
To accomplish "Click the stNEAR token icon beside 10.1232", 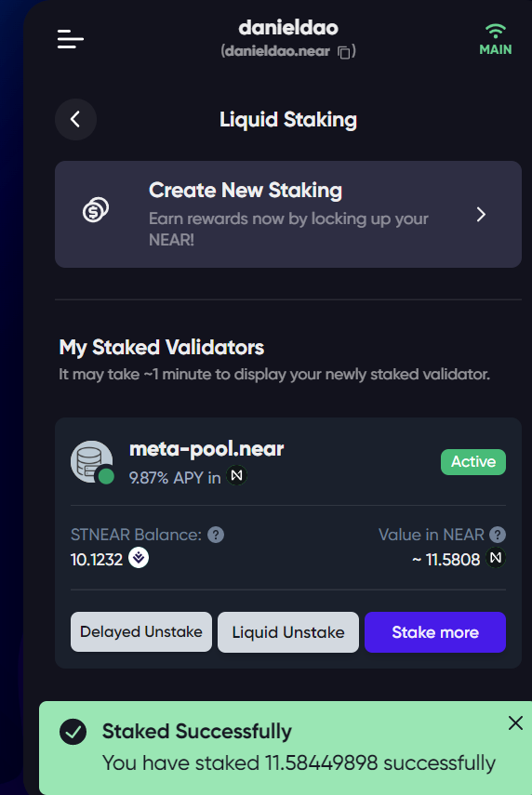I will (139, 558).
